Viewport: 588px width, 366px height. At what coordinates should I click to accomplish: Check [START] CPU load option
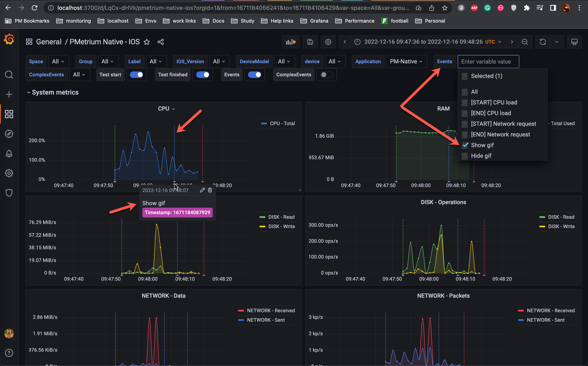click(x=464, y=103)
